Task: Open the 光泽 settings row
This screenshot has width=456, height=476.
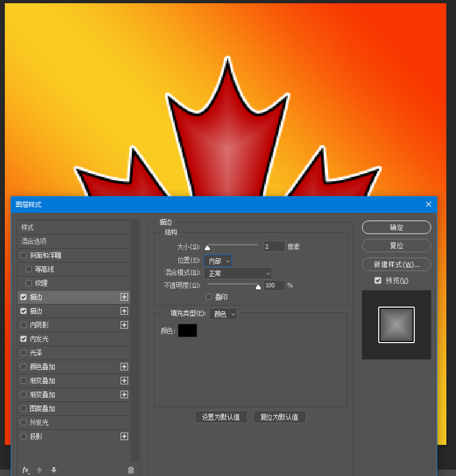Action: coord(74,353)
